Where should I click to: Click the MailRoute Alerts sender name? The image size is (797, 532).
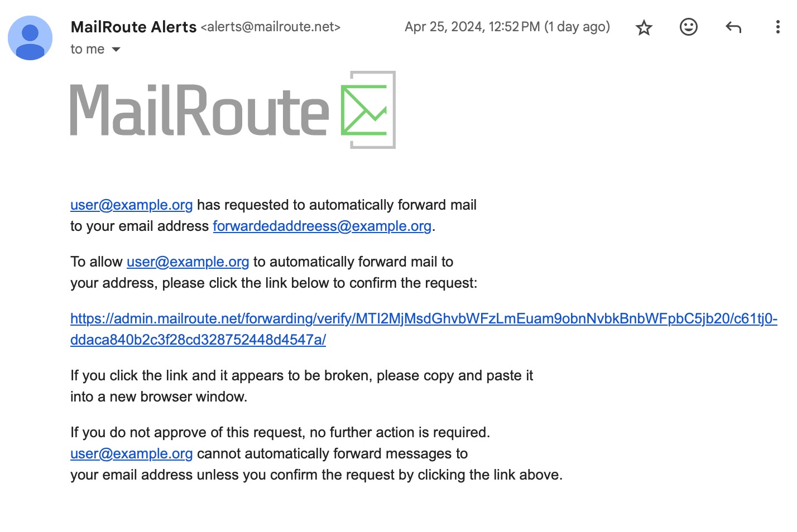click(133, 27)
